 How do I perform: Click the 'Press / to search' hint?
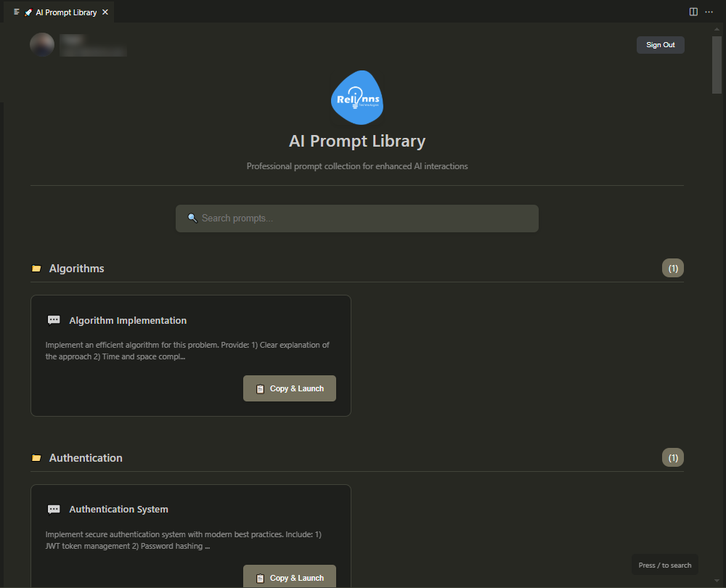click(x=665, y=565)
